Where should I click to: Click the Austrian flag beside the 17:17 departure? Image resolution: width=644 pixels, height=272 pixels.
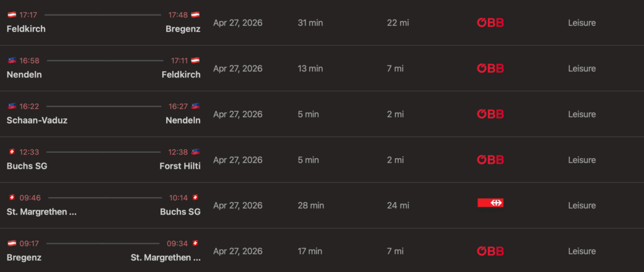(11, 14)
